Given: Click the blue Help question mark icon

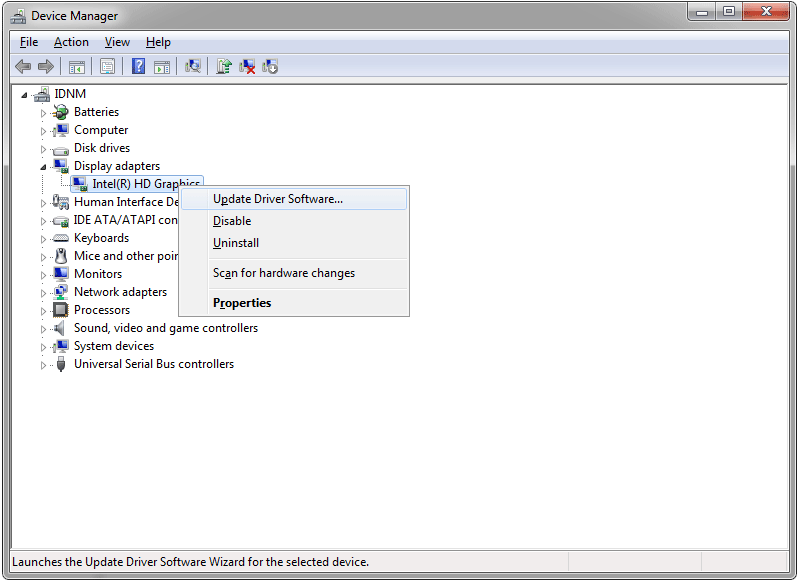Looking at the screenshot, I should pyautogui.click(x=138, y=66).
